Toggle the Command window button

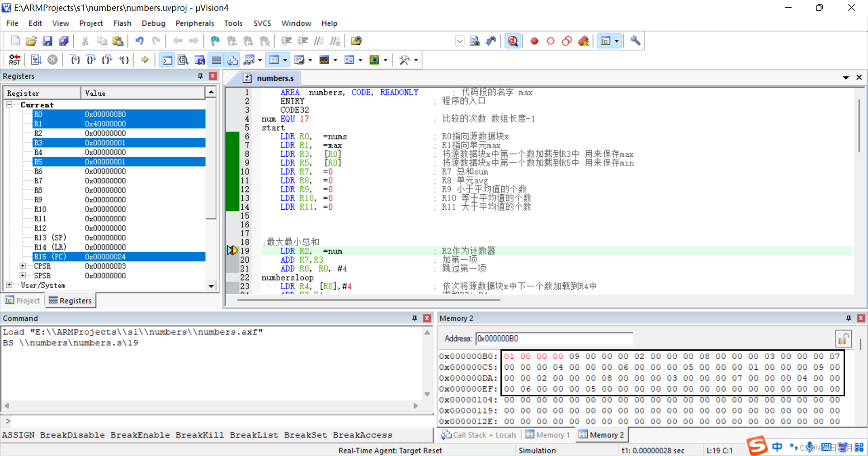(x=167, y=60)
